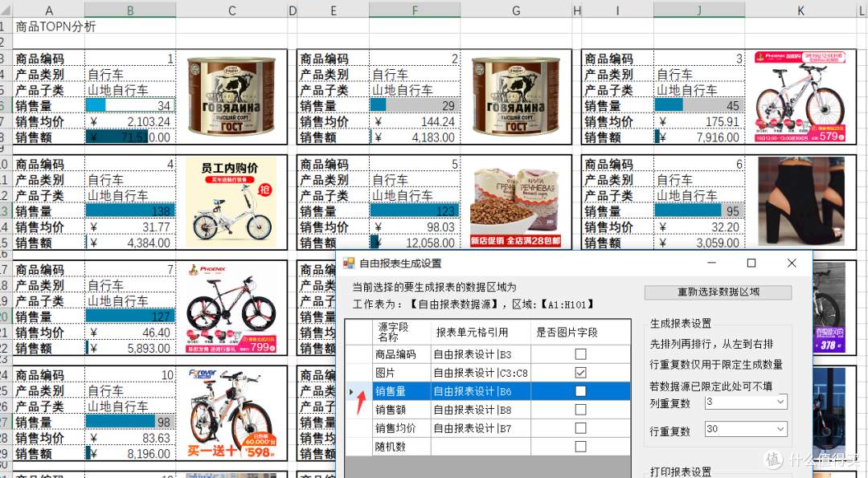Maximize the 自由报表生成设置 dialog

751,264
